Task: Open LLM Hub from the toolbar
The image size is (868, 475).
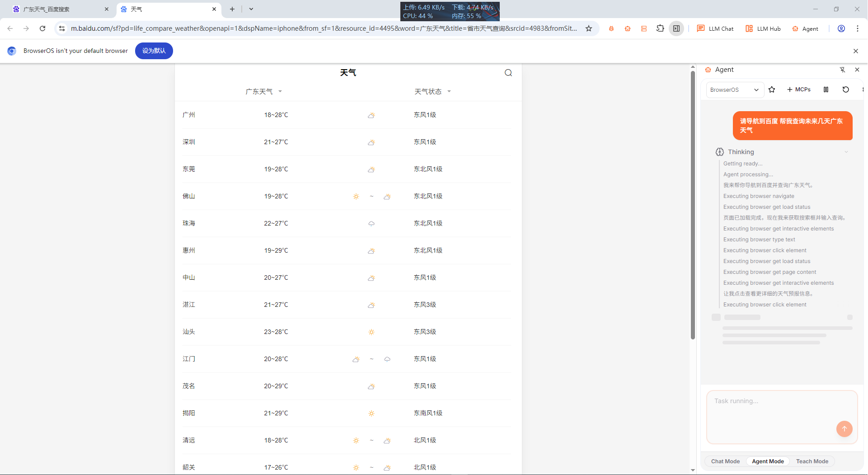Action: (763, 28)
